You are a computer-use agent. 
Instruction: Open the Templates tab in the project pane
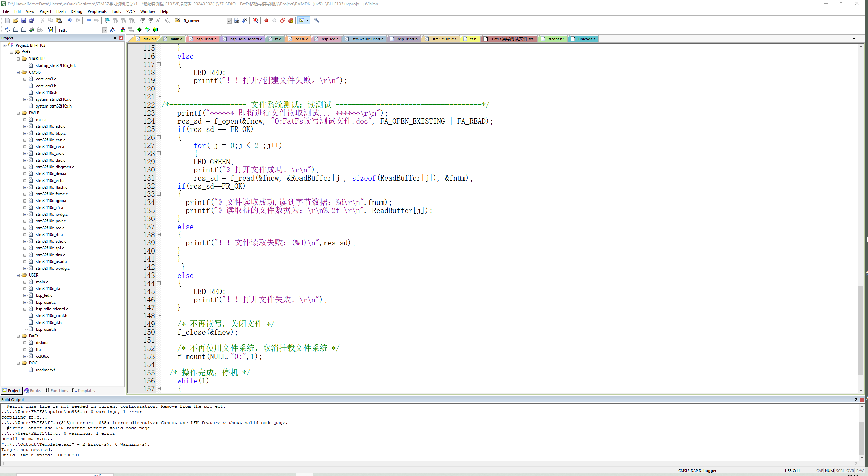pyautogui.click(x=83, y=391)
